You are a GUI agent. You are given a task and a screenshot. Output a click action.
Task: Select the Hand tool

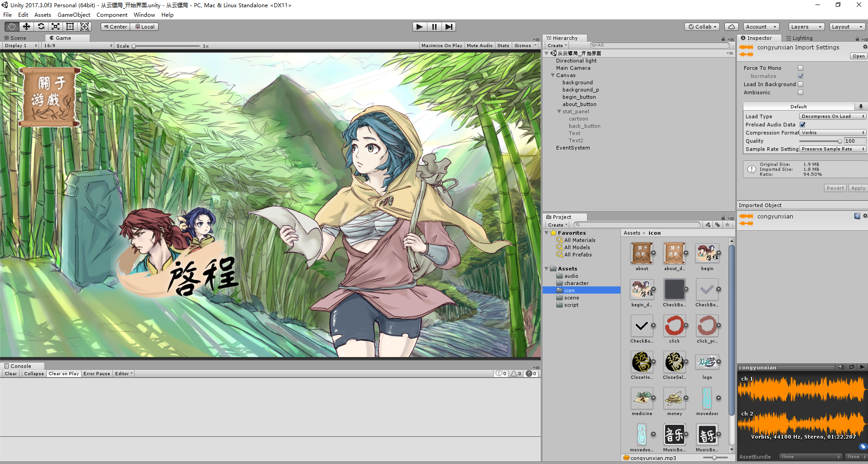12,27
